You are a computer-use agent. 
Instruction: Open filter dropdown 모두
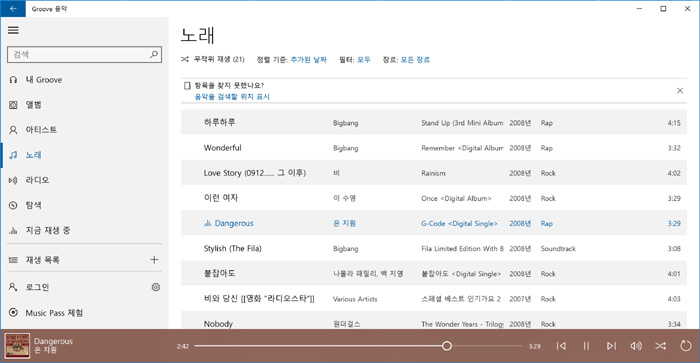pos(363,59)
